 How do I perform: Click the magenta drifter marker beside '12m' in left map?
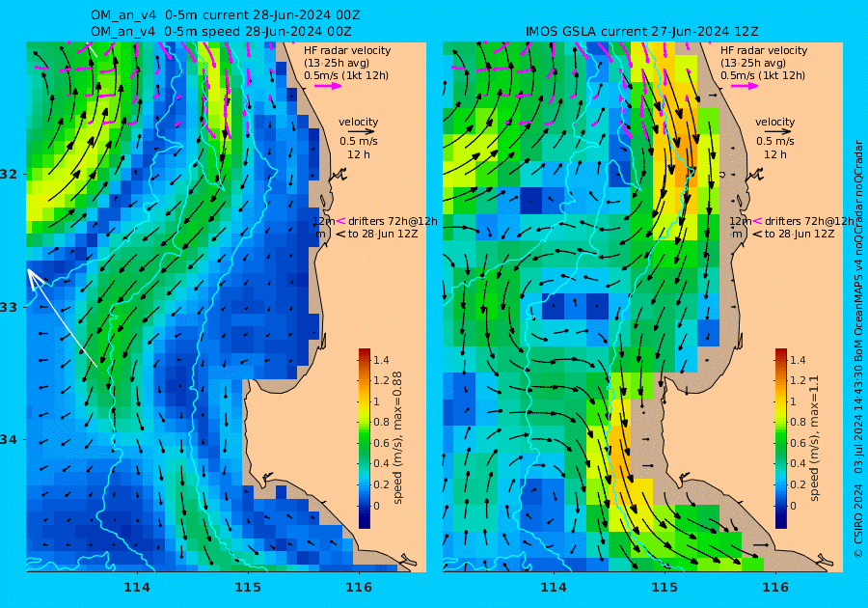tap(340, 222)
